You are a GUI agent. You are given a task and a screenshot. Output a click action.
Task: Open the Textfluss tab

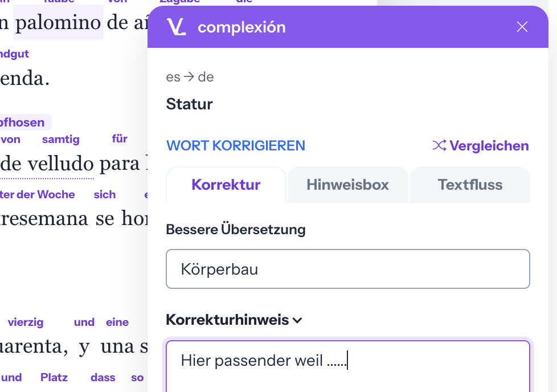470,185
